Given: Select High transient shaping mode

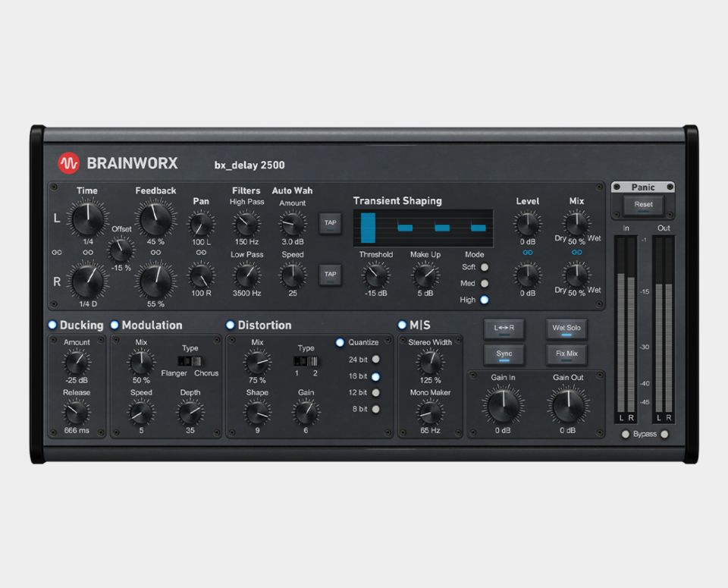Looking at the screenshot, I should pyautogui.click(x=484, y=300).
